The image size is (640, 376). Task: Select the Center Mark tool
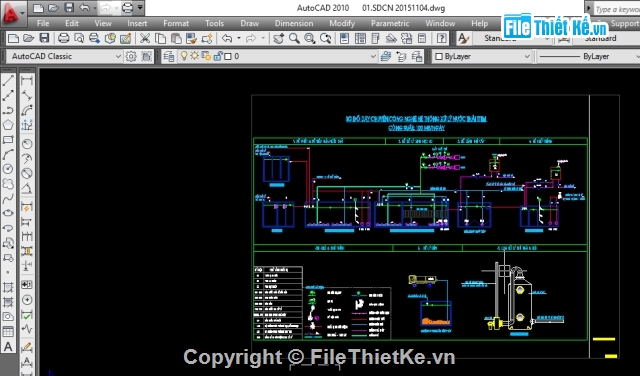pos(27,300)
